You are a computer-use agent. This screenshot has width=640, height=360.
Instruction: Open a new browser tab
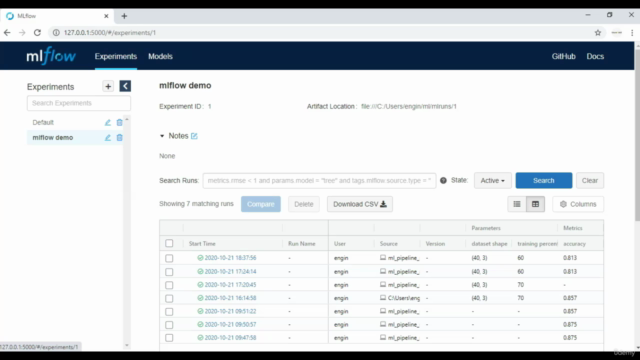pyautogui.click(x=124, y=16)
